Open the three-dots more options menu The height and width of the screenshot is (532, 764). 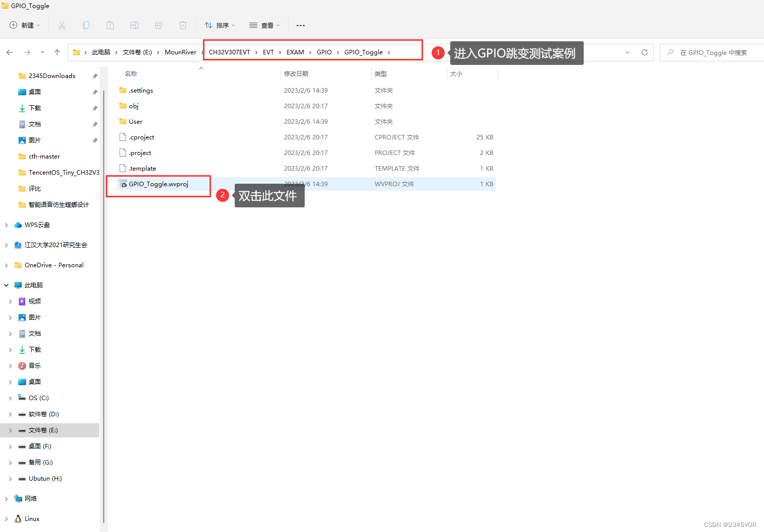coord(301,25)
